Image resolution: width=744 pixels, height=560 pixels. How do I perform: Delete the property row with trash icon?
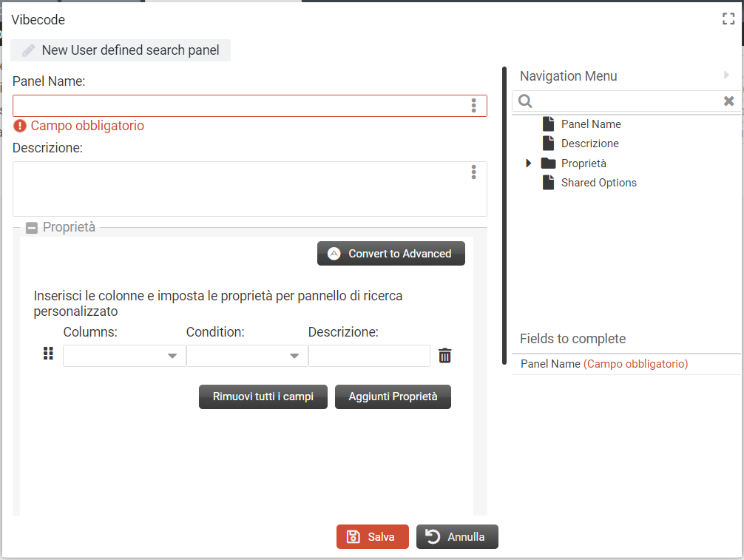click(444, 356)
